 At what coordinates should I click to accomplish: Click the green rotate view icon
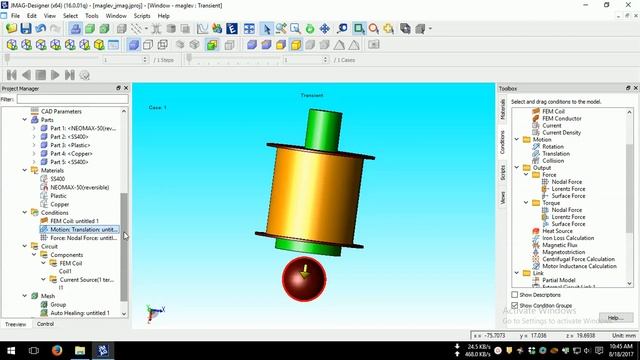click(310, 29)
